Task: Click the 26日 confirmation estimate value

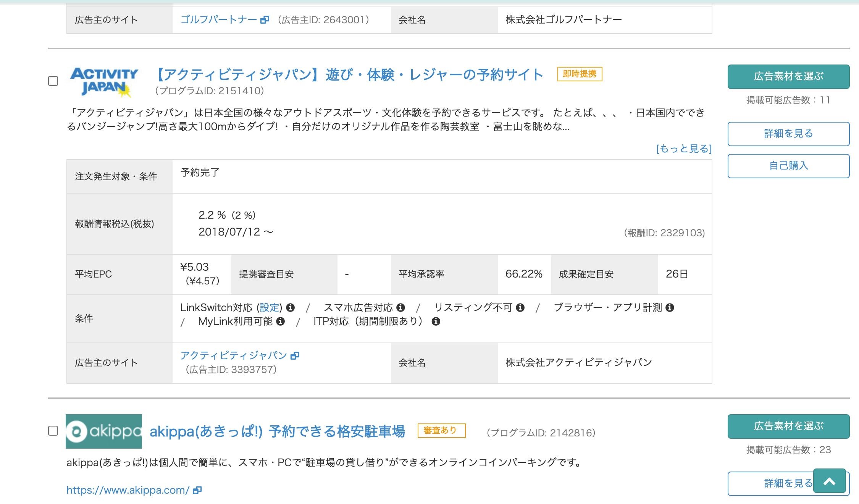Action: (677, 274)
